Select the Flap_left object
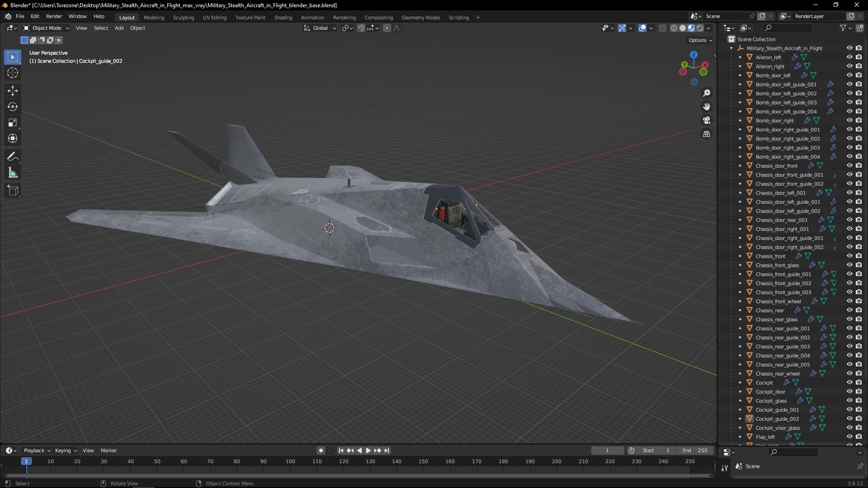The height and width of the screenshot is (488, 868). 765,437
